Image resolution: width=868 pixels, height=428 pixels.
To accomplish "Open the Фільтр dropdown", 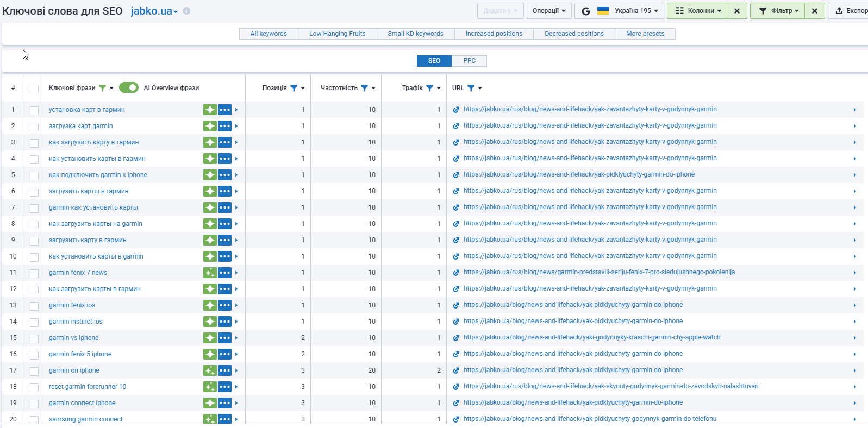I will click(778, 11).
